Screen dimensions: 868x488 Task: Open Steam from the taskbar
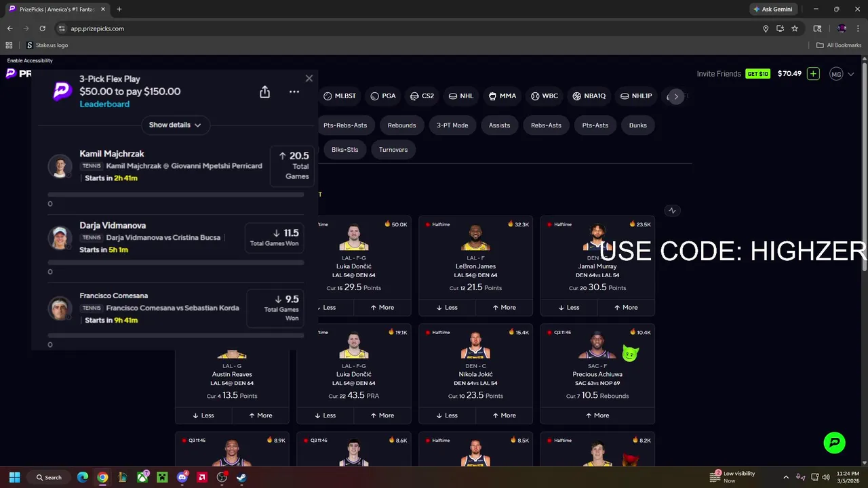[x=241, y=477]
